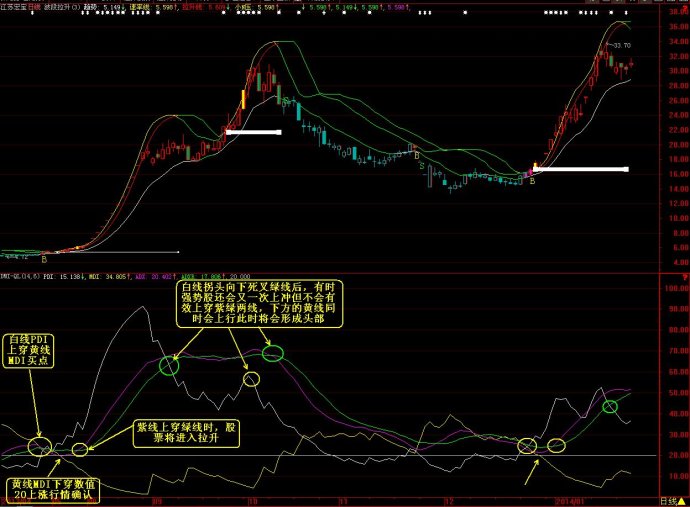
Task: Click the S sell marker after the peak
Action: pos(286,100)
